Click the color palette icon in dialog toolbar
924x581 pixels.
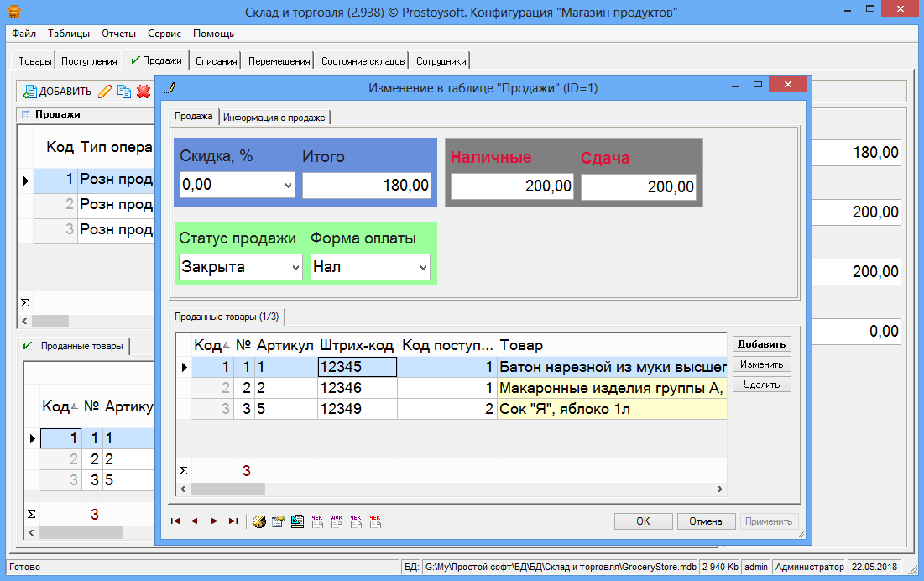click(259, 521)
